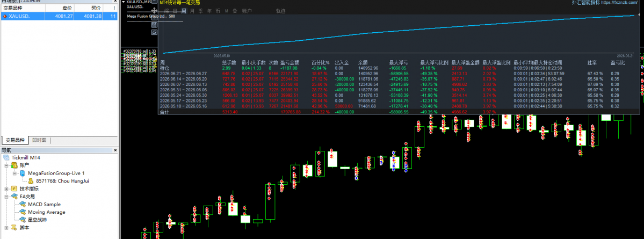Viewport: 644px width, 239px height.
Task: Click the 总手数 column heading
Action: [229, 62]
